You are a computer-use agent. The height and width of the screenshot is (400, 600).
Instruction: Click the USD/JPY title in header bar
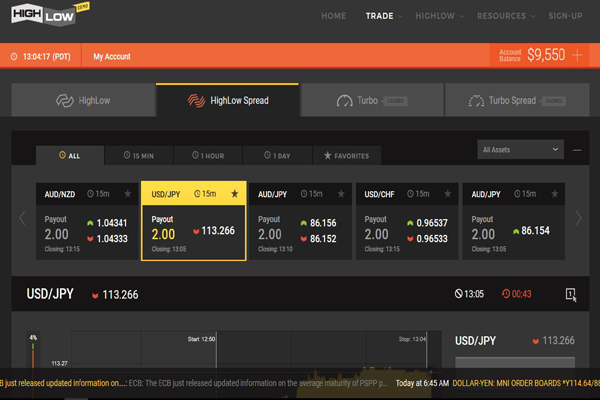[50, 294]
